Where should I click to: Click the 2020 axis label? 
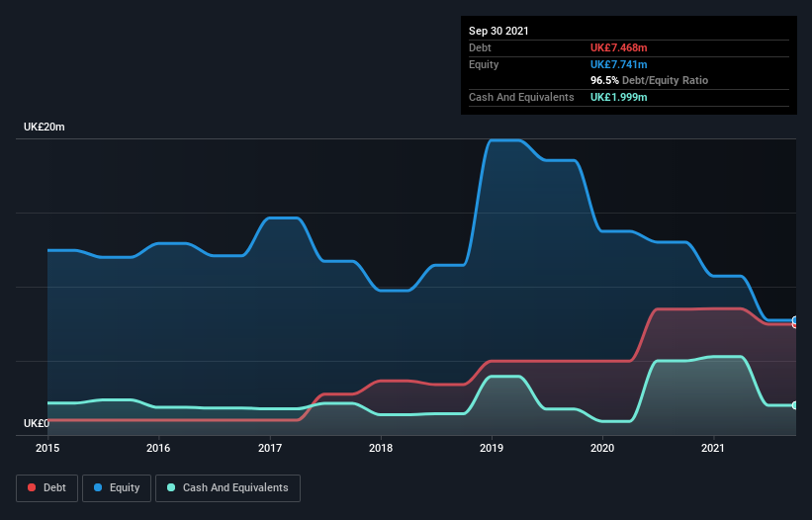602,448
